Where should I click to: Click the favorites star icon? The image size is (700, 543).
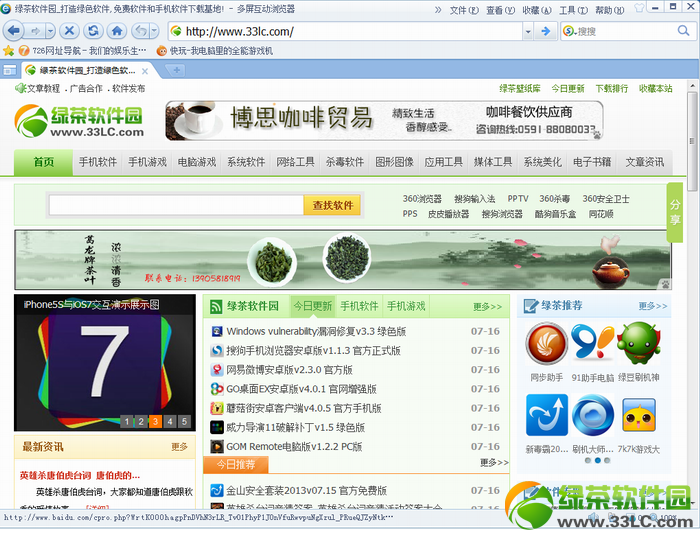[8, 50]
